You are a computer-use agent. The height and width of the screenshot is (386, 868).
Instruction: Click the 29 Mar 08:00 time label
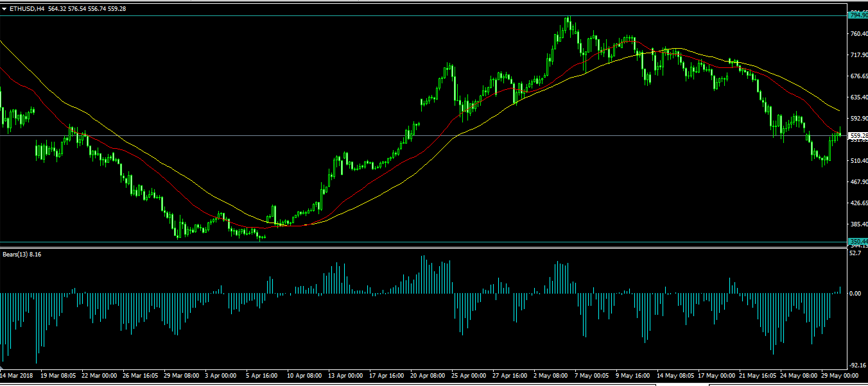pyautogui.click(x=182, y=375)
